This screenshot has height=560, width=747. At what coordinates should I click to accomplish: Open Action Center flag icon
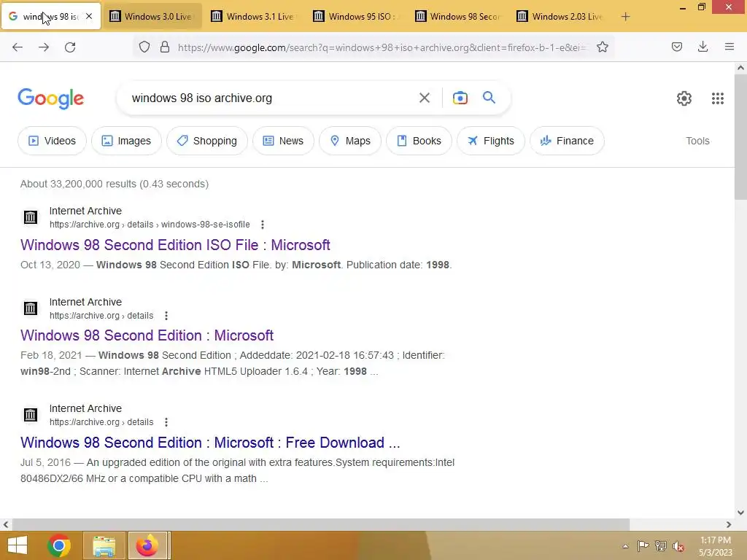(643, 545)
